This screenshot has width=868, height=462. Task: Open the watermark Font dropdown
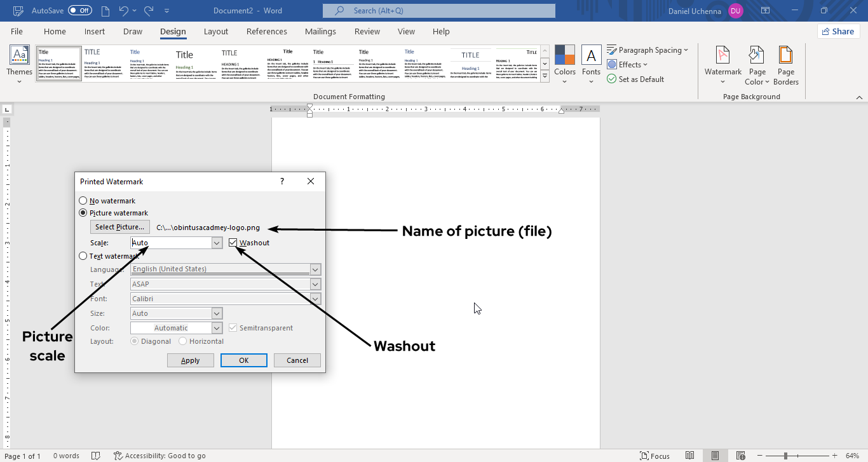coord(315,299)
